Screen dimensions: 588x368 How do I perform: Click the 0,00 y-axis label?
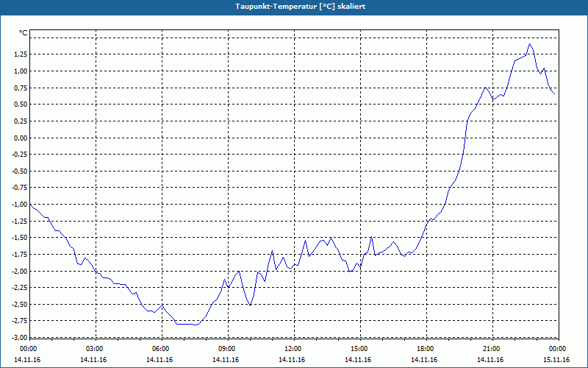[21, 138]
